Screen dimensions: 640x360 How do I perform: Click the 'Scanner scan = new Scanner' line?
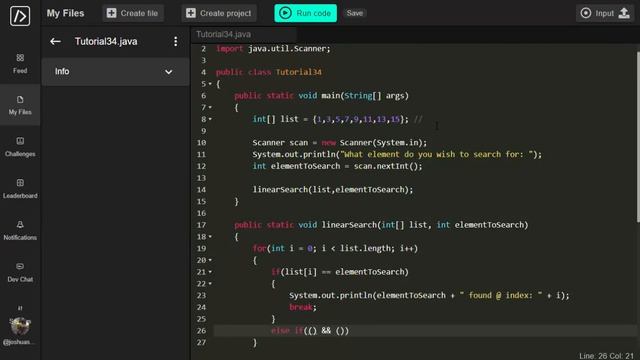click(339, 143)
